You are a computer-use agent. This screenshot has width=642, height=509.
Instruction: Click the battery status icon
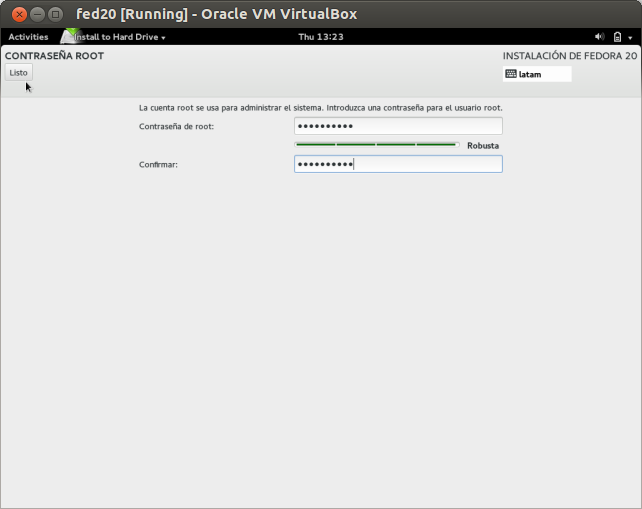point(617,37)
